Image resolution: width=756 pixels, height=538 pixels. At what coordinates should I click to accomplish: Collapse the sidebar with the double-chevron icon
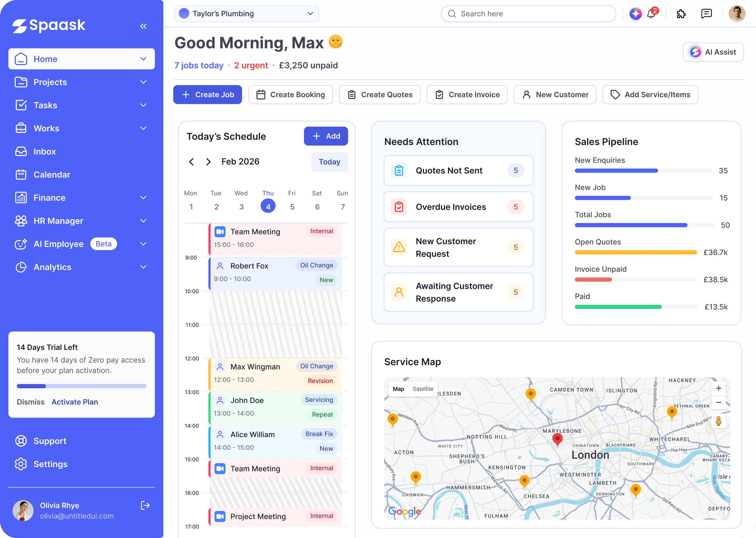point(143,26)
